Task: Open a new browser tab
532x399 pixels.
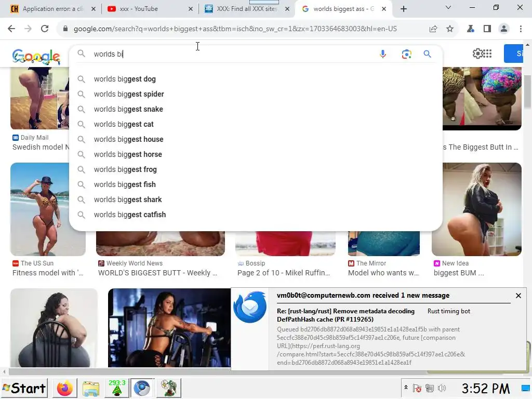Action: 403,9
